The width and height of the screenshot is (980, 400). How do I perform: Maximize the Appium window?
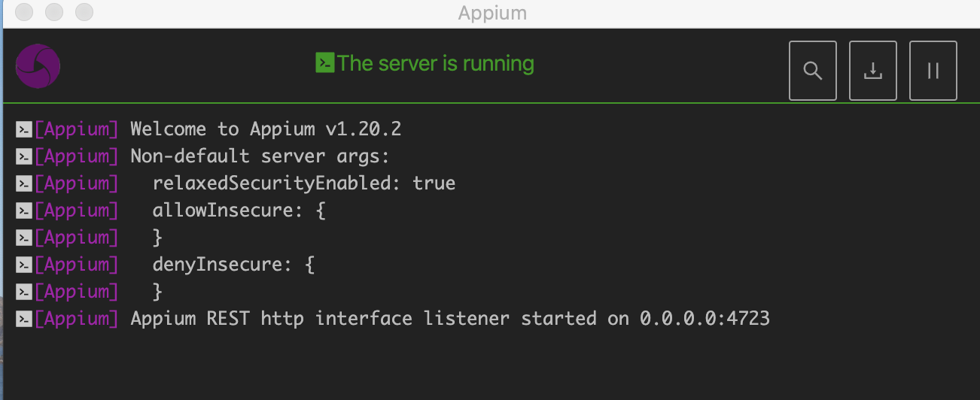[84, 12]
